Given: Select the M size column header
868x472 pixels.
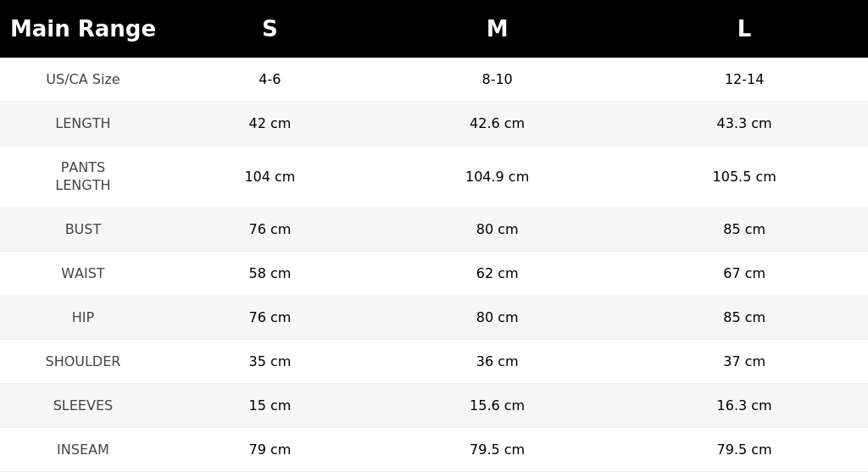Looking at the screenshot, I should pyautogui.click(x=497, y=29).
